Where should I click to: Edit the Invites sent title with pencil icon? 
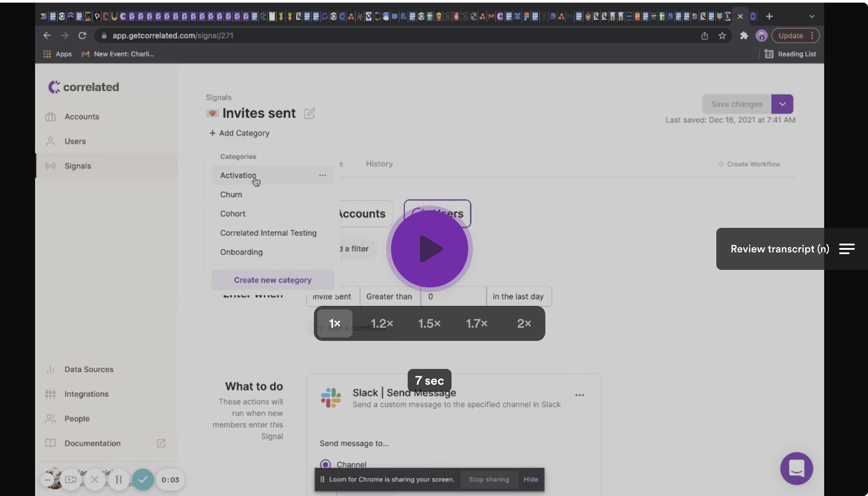click(x=309, y=113)
